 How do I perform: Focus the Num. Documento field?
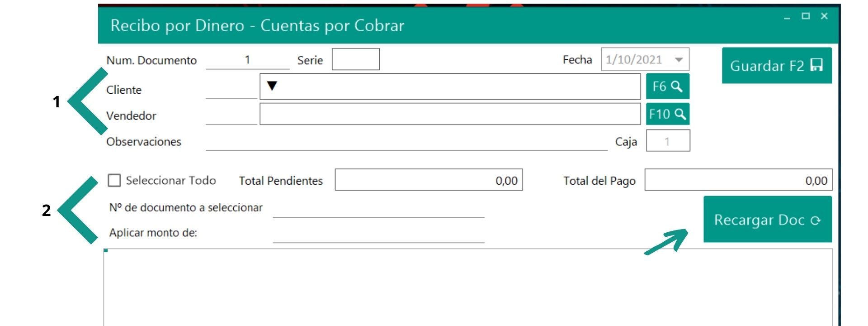click(247, 60)
